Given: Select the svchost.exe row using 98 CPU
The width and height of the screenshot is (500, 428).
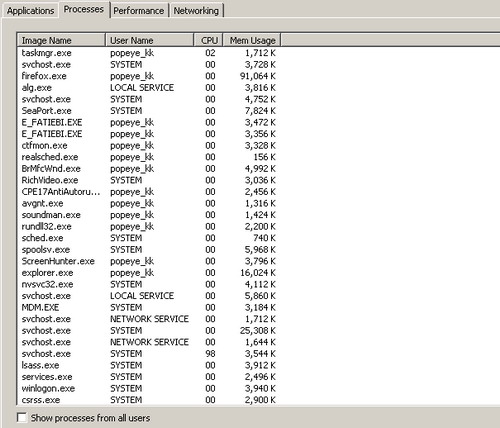Looking at the screenshot, I should [149, 353].
